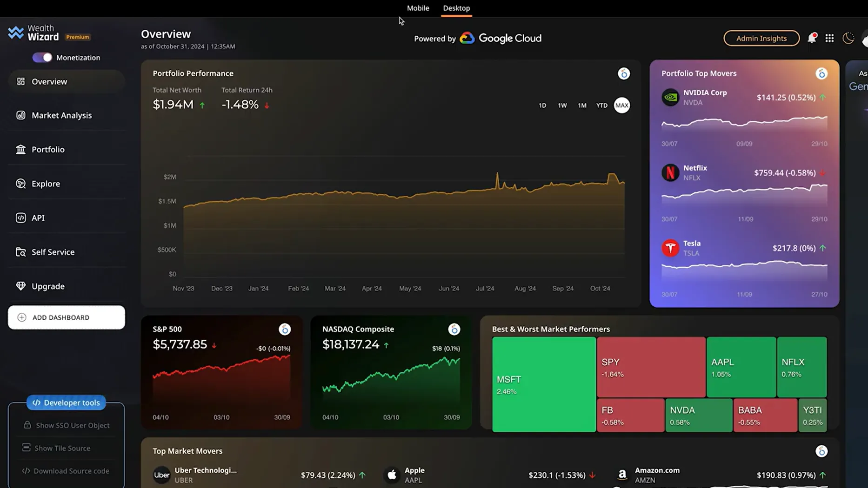The image size is (868, 488).
Task: Click the SPY heatmap tile
Action: pyautogui.click(x=651, y=367)
